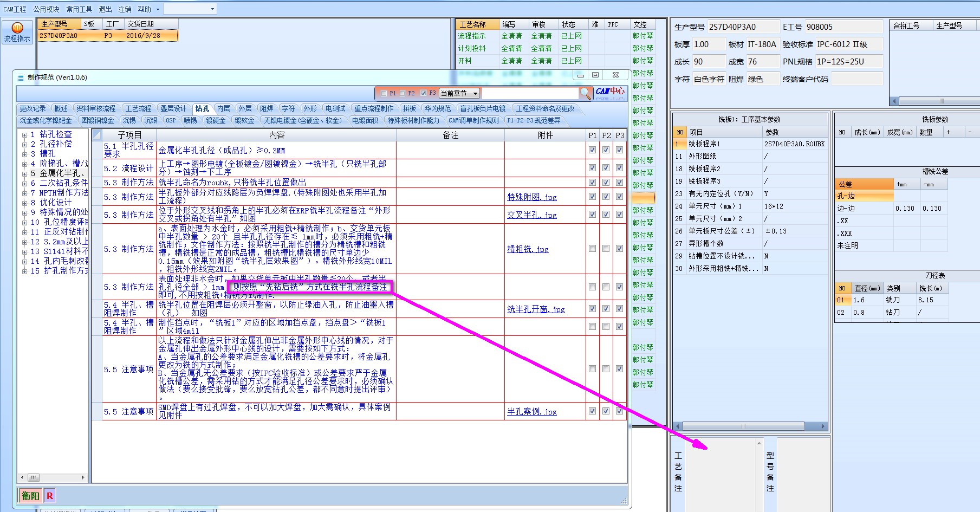Click the 退出 menu item

[105, 9]
